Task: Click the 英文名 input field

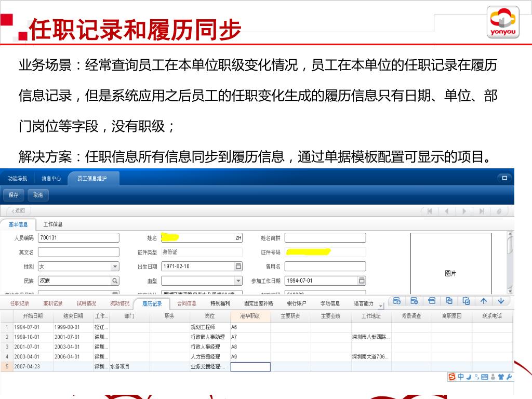Action: click(x=78, y=252)
